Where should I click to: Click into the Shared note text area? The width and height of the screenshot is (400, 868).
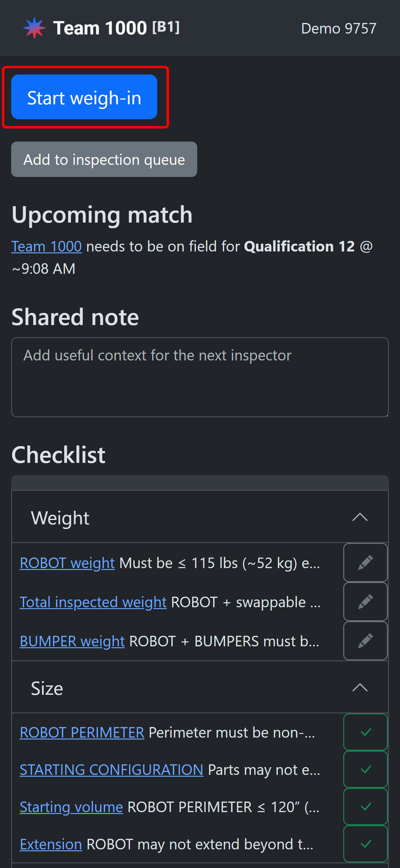[200, 377]
